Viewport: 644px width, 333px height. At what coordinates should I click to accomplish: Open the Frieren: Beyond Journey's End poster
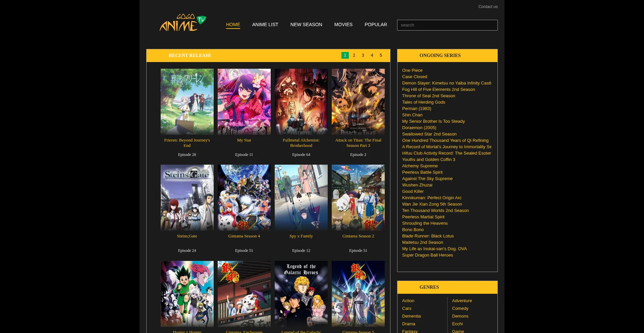pos(187,102)
